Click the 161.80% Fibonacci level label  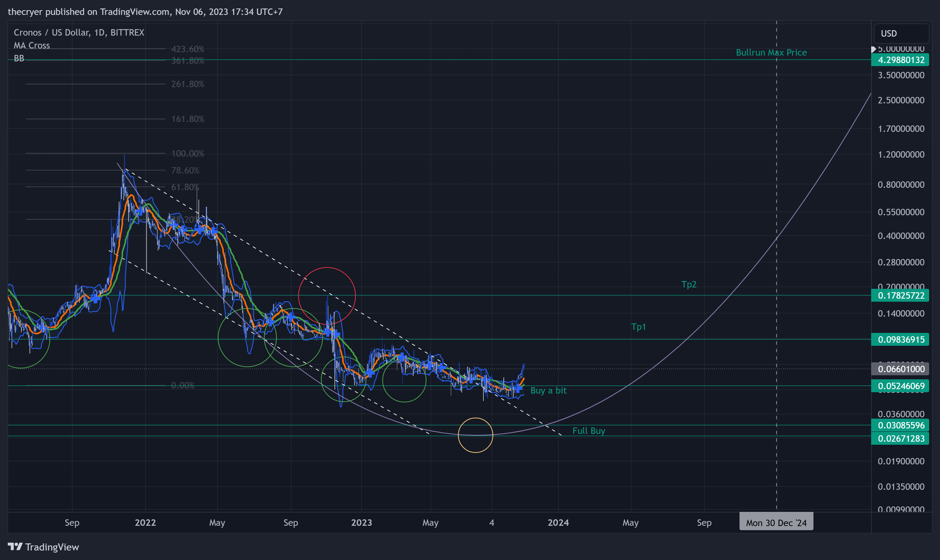tap(188, 119)
